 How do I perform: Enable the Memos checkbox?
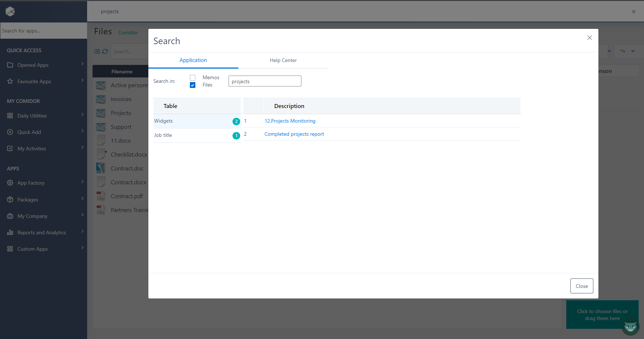(x=192, y=78)
